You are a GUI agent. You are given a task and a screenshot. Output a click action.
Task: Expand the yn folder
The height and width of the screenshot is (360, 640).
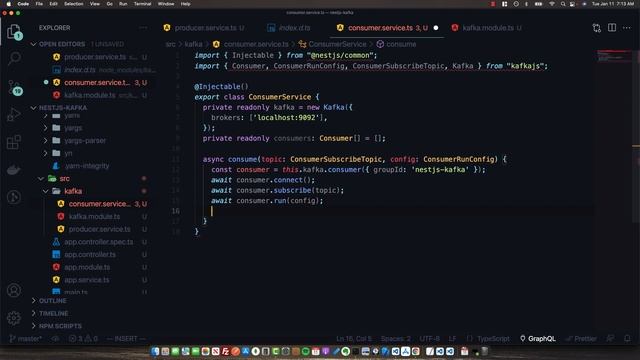68,153
